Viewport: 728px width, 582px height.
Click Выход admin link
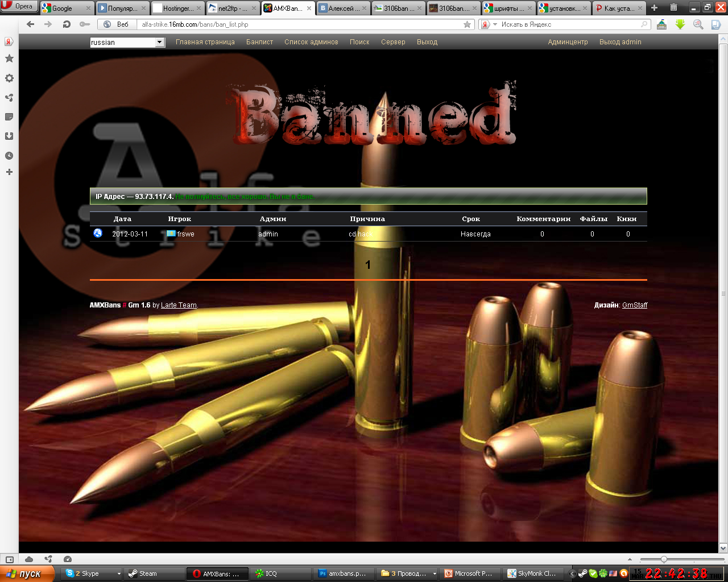click(x=621, y=42)
